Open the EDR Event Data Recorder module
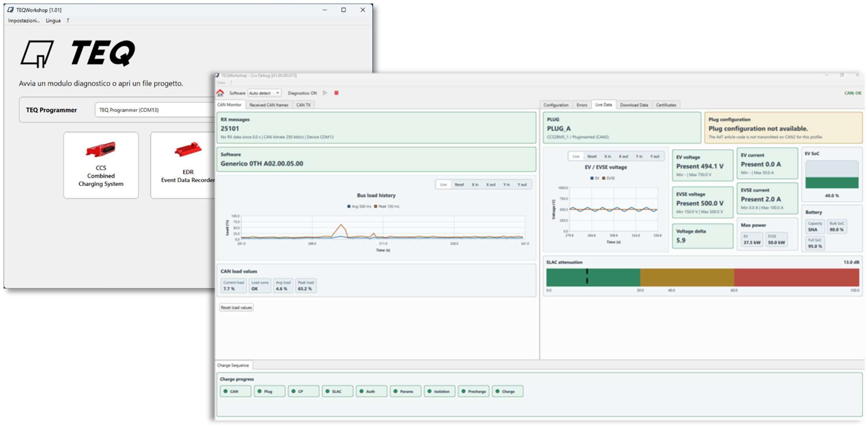Image resolution: width=868 pixels, height=429 pixels. pyautogui.click(x=184, y=165)
